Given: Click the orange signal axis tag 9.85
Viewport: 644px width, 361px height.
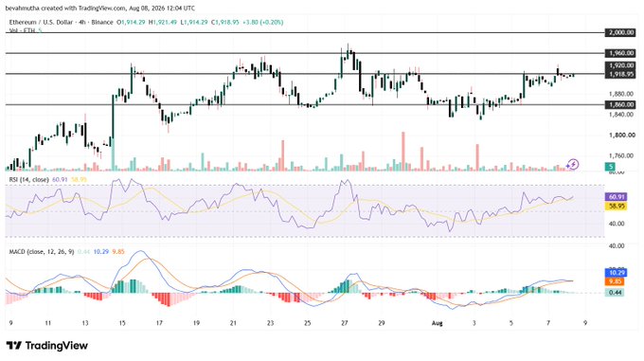Looking at the screenshot, I should click(616, 281).
